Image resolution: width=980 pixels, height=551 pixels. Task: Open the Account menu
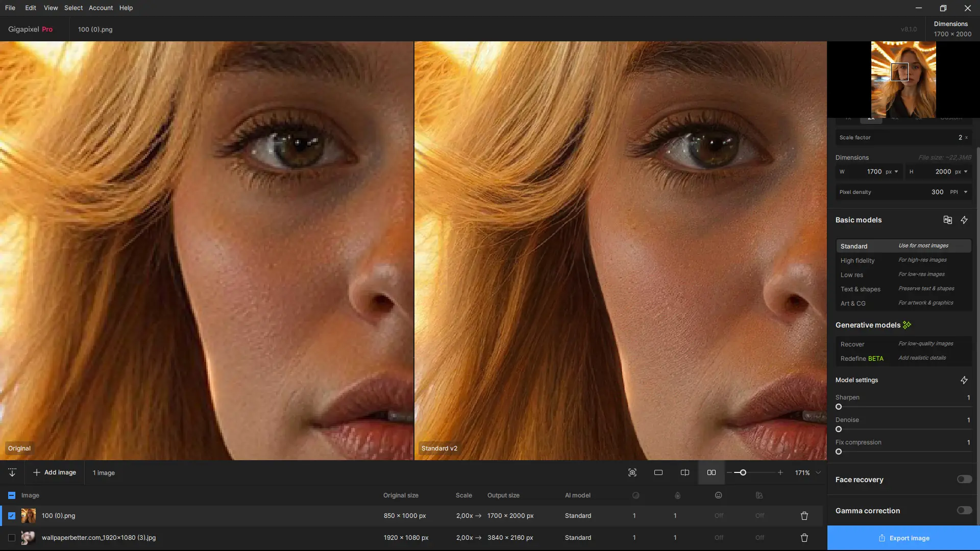click(x=101, y=8)
